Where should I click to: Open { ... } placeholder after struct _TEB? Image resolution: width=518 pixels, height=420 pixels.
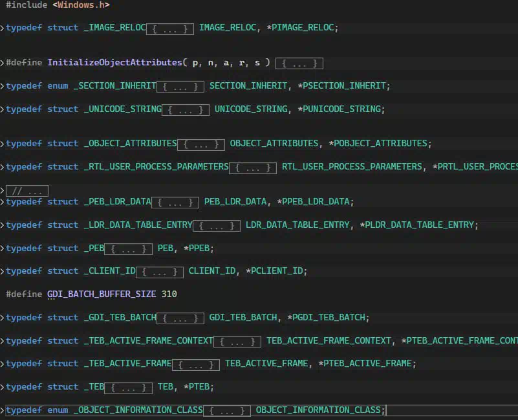129,388
